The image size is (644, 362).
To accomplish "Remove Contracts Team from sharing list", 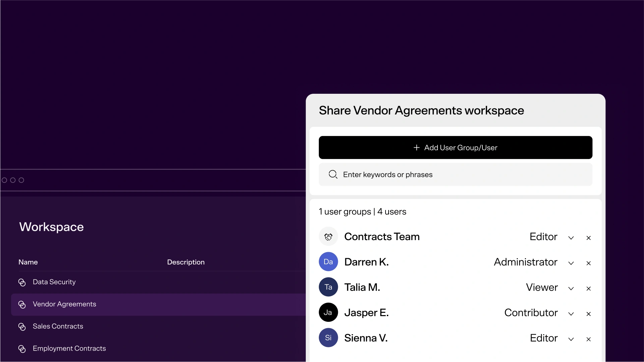I will (x=588, y=238).
